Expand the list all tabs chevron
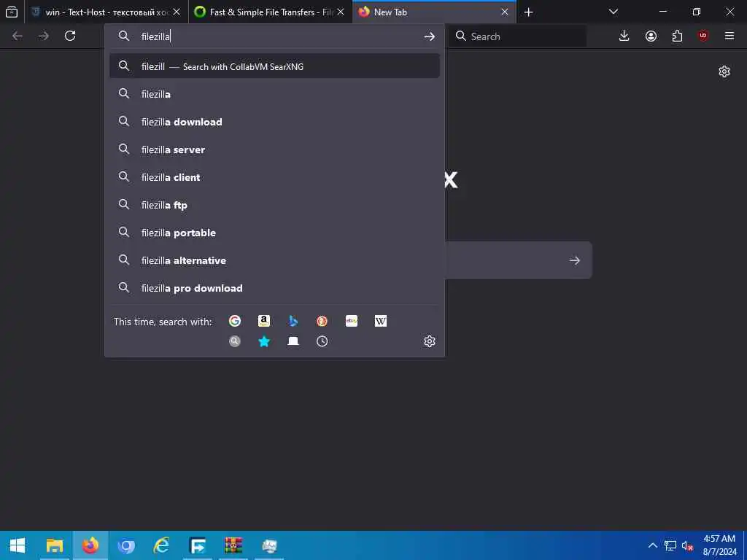Screen dimensions: 747x560 [614, 12]
